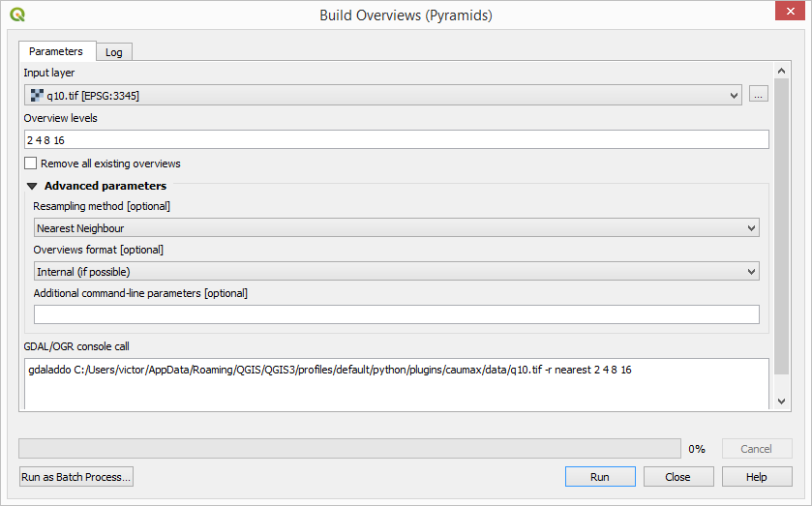This screenshot has width=812, height=506.
Task: Focus the Additional command-line parameters field
Action: point(397,314)
